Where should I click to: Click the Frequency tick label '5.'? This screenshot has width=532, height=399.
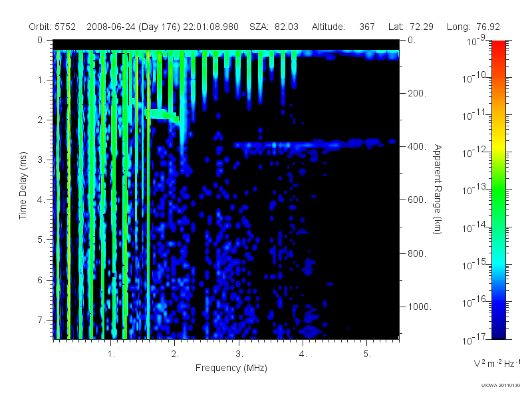coord(367,354)
